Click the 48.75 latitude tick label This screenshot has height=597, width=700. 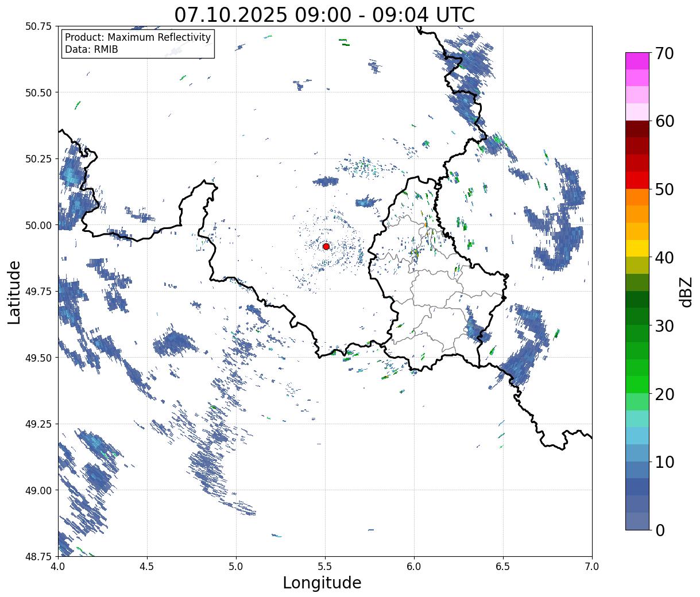(x=38, y=556)
